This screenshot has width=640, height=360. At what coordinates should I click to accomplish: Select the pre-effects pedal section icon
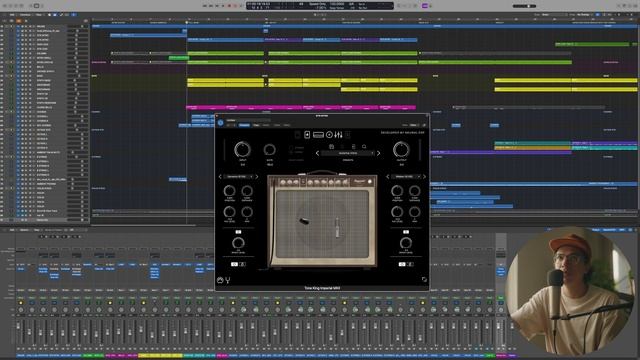pos(307,135)
